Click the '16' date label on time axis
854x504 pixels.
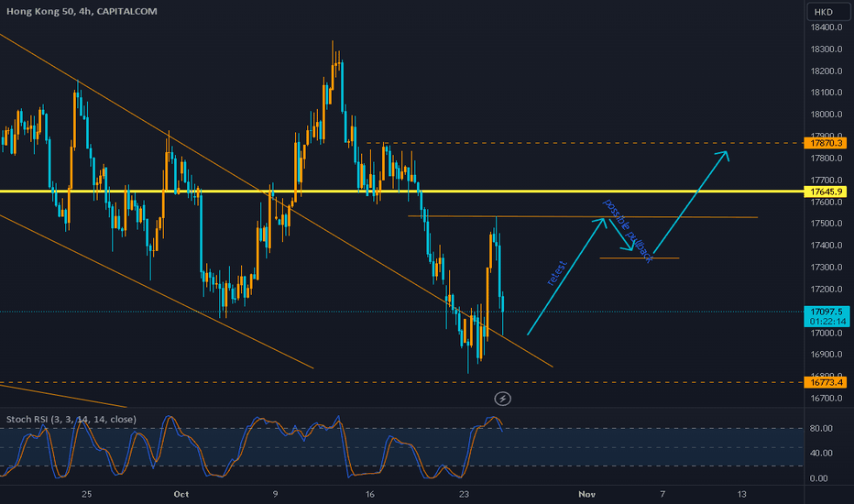pos(370,494)
